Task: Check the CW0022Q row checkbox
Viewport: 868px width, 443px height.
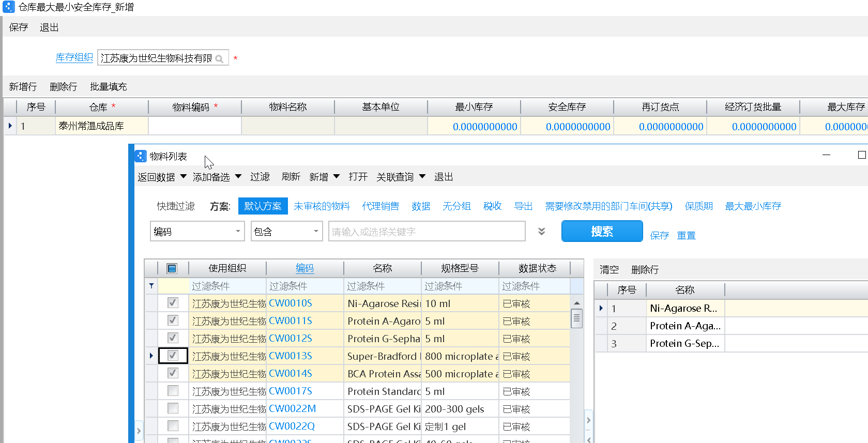Action: click(x=173, y=426)
